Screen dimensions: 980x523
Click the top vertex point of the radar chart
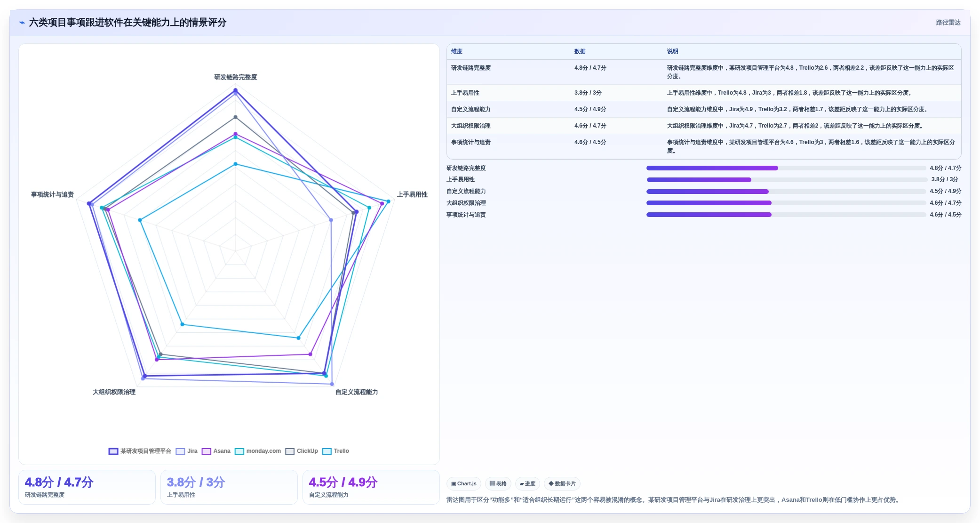[x=236, y=90]
